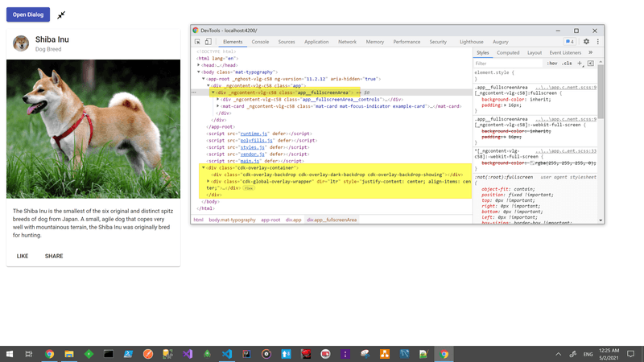644x362 pixels.
Task: Click the SHARE button on the card
Action: click(54, 256)
